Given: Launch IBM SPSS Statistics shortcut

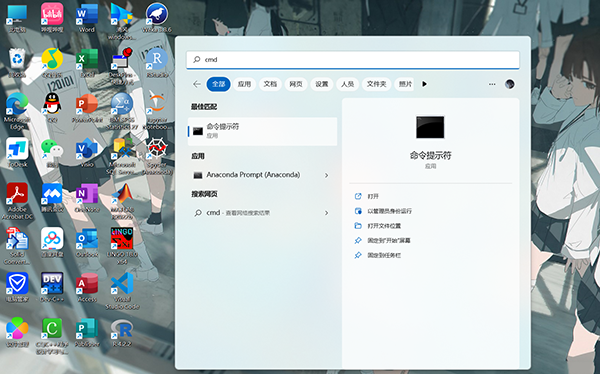Looking at the screenshot, I should coord(122,111).
